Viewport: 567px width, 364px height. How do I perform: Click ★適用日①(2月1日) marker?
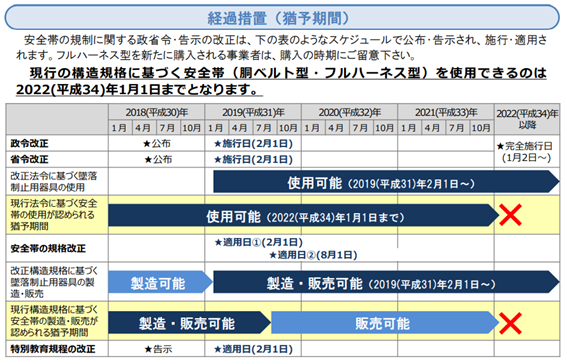click(259, 242)
